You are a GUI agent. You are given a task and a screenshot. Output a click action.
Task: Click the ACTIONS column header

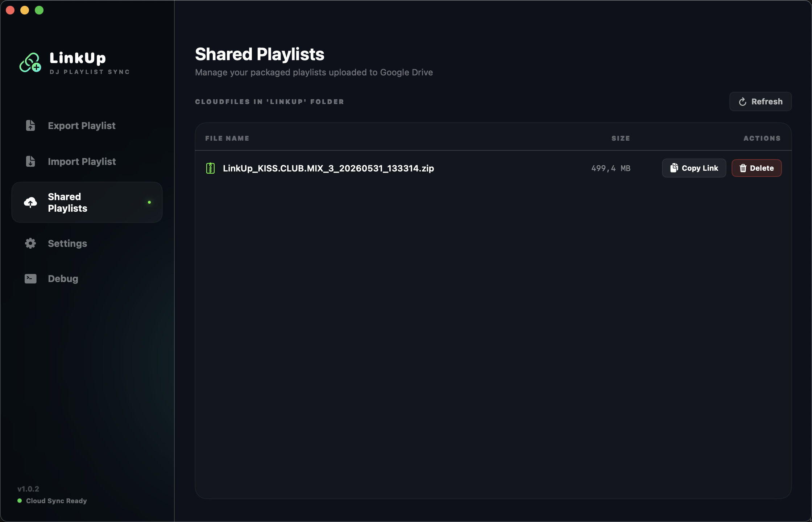(762, 138)
